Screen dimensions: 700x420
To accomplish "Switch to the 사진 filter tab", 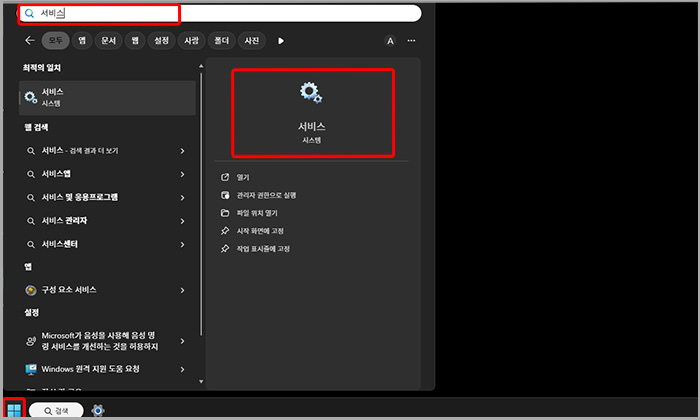I will coord(252,41).
